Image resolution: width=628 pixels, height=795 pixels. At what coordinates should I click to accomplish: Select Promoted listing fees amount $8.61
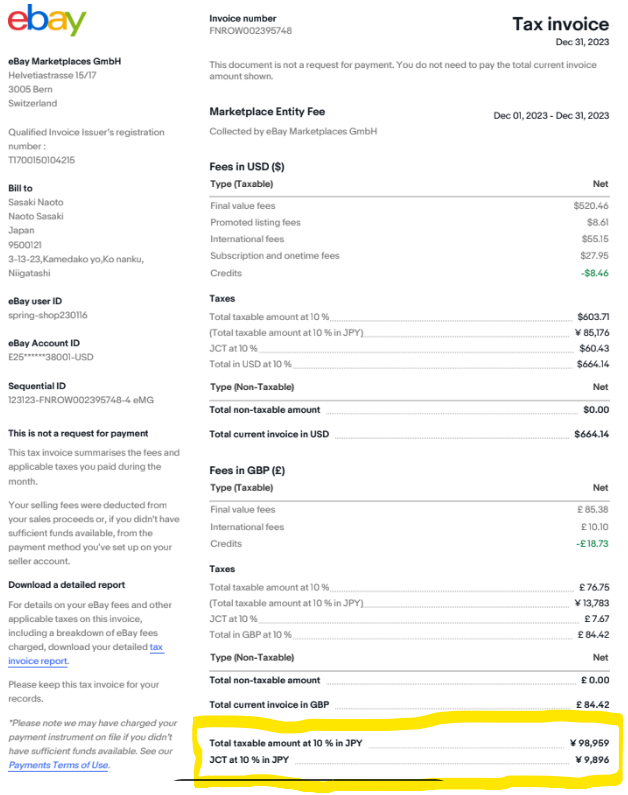click(598, 223)
